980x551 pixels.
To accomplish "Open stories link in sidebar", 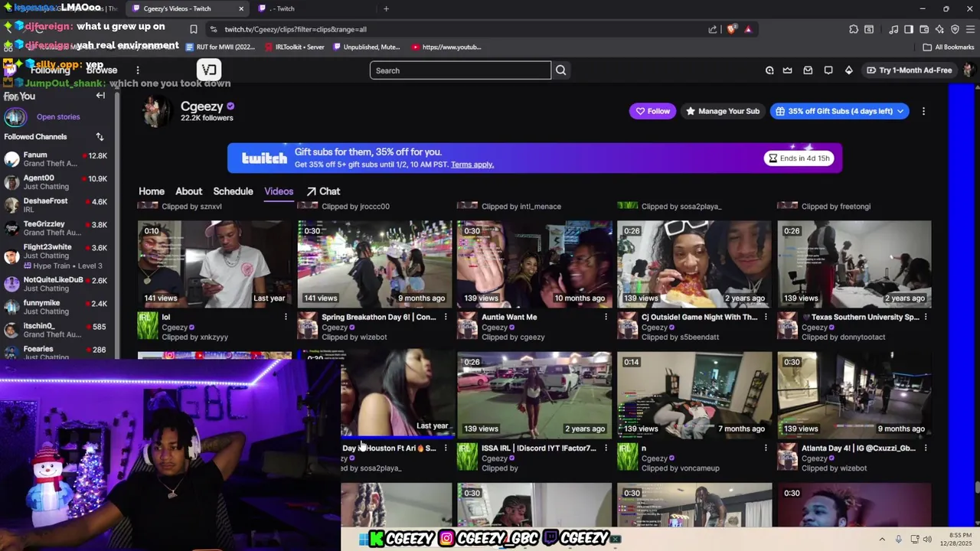I will [58, 117].
